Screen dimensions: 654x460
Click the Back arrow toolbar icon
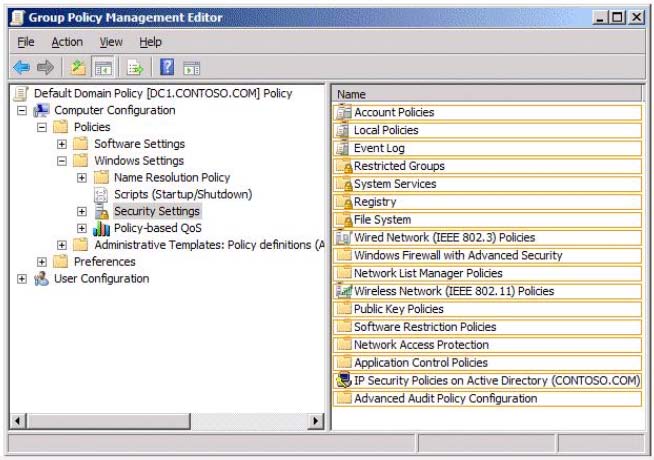point(21,67)
